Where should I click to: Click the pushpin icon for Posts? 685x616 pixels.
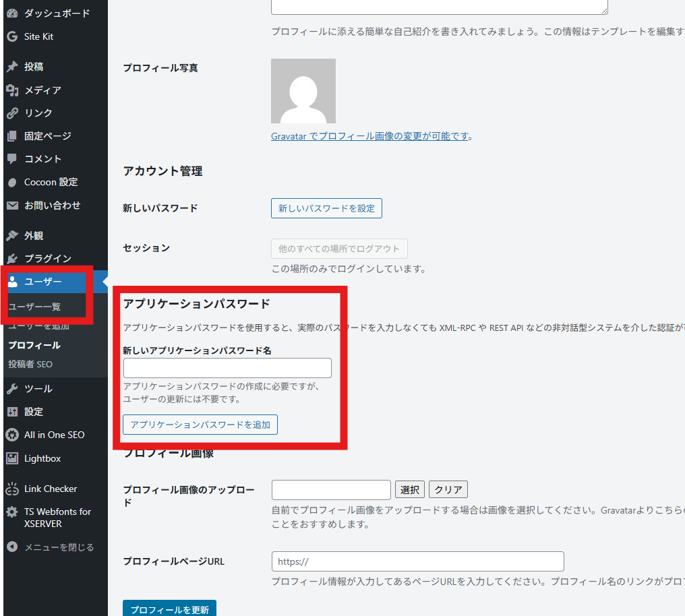point(11,67)
